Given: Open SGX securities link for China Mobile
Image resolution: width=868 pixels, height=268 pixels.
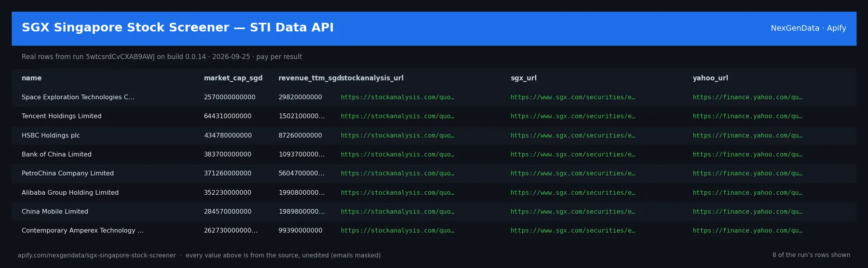Looking at the screenshot, I should point(573,212).
